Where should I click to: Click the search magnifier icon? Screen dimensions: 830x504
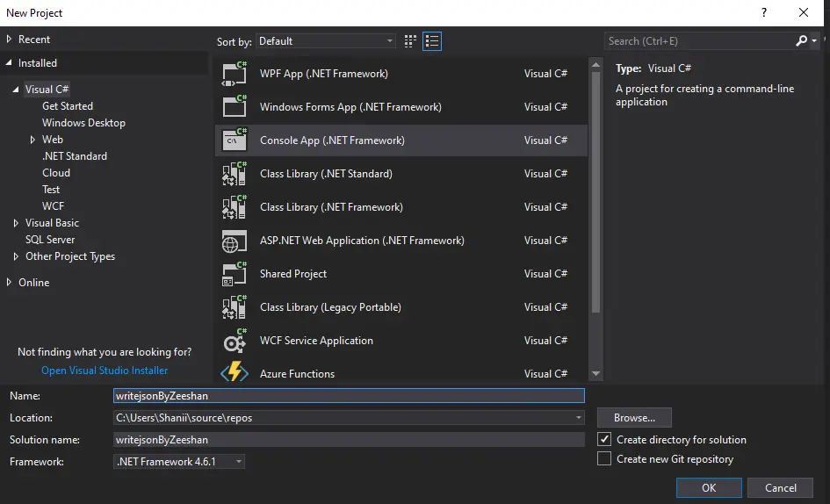(801, 40)
